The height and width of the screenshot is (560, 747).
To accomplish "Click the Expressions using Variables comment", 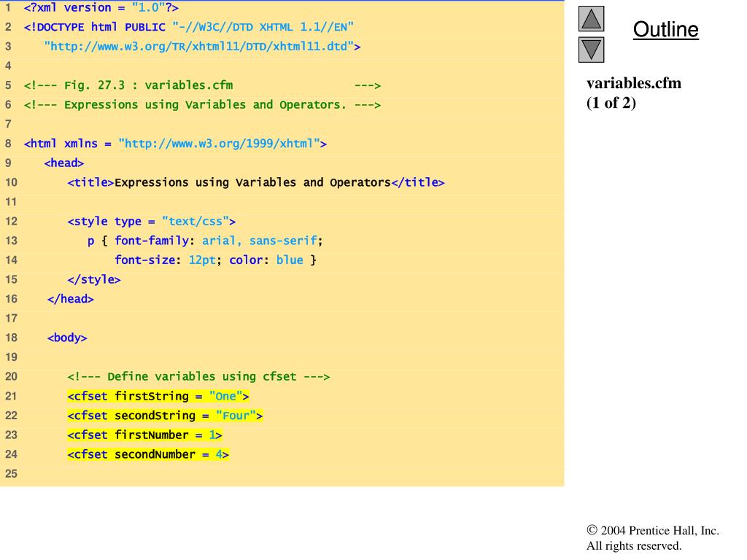I will 202,105.
